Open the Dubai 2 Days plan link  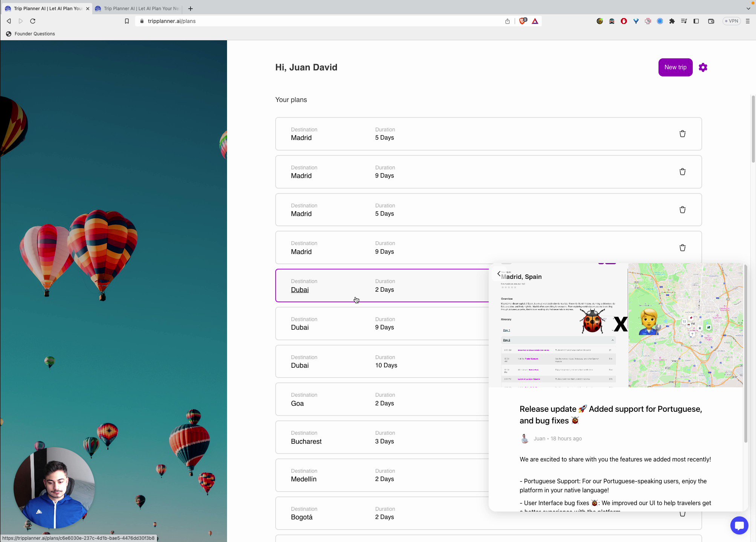point(300,290)
